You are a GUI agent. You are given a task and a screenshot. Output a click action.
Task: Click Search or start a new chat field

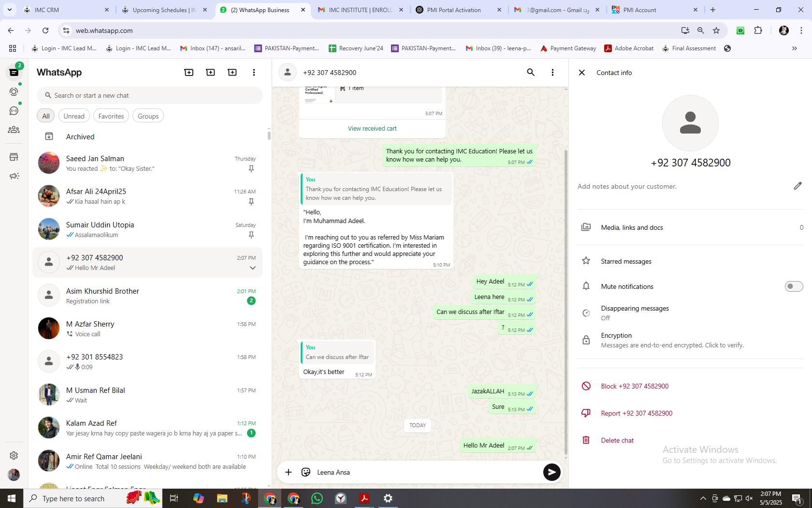point(150,95)
